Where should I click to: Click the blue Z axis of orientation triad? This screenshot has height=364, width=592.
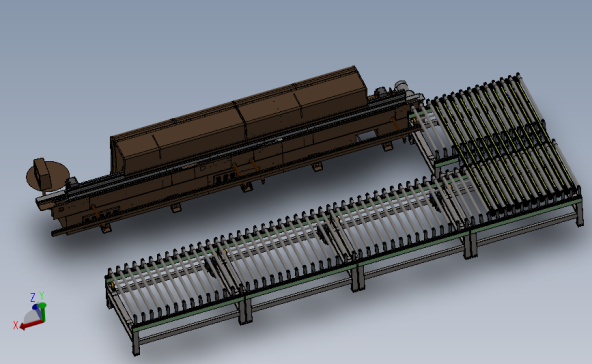tap(37, 309)
